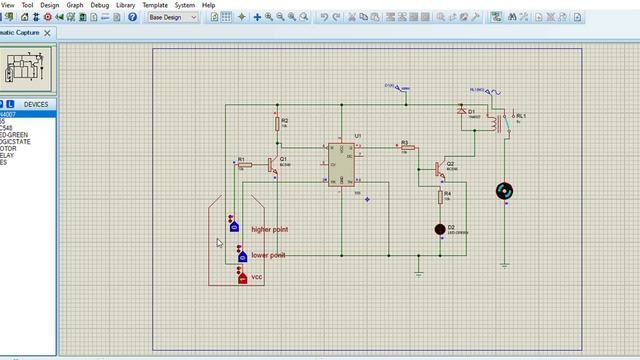Select LOGICSTATE in the devices list
640x360 pixels.
pos(28,142)
